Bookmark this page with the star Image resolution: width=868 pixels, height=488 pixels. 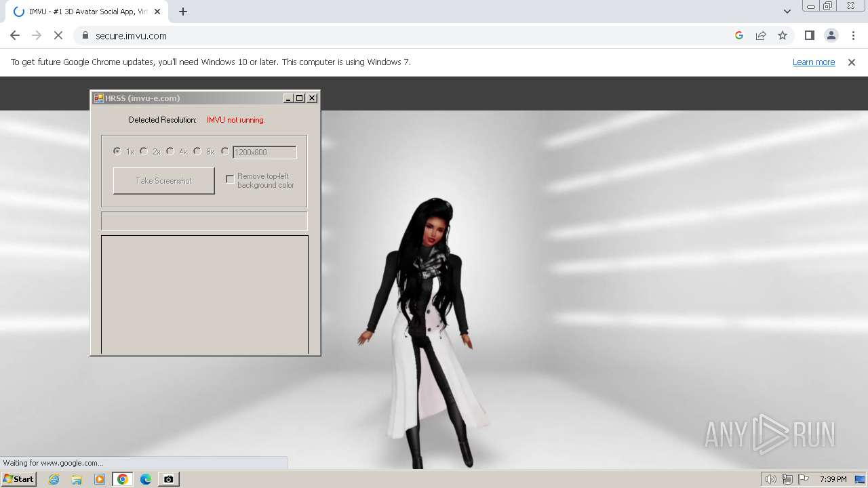coord(783,35)
